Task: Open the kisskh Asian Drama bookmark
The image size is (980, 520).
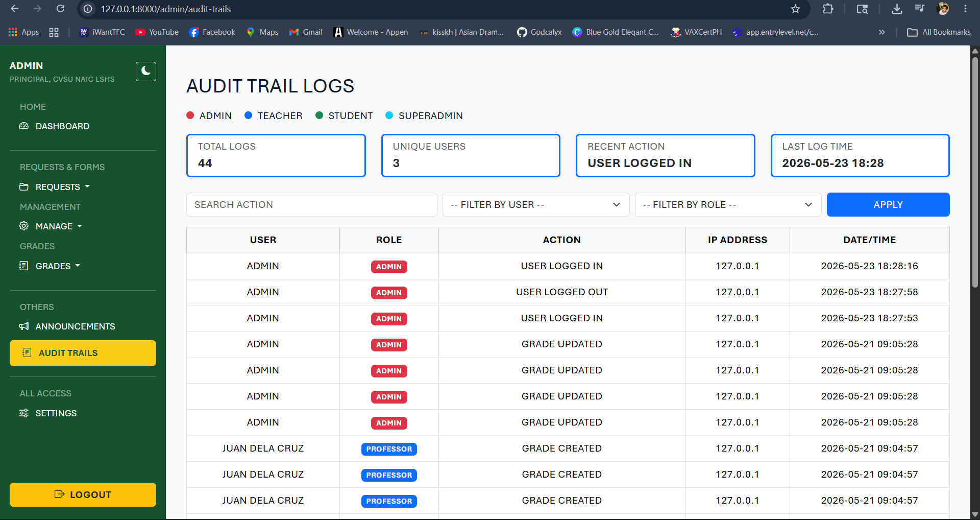Action: click(x=462, y=32)
